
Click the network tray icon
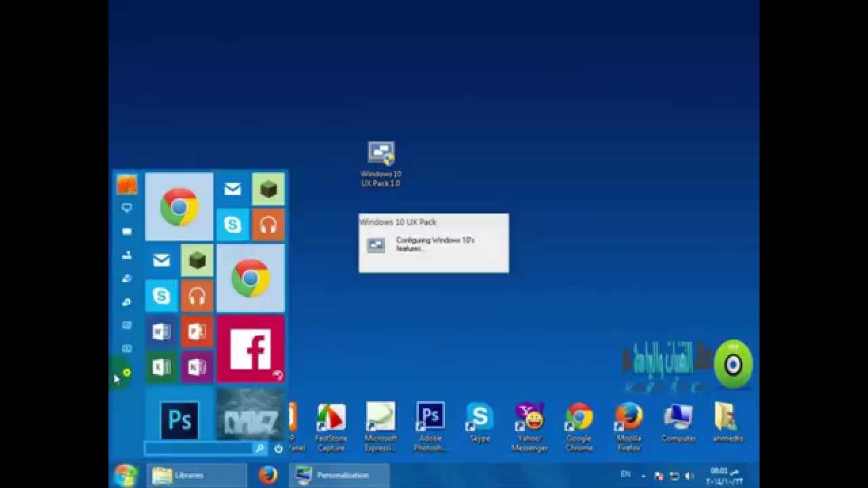(675, 476)
